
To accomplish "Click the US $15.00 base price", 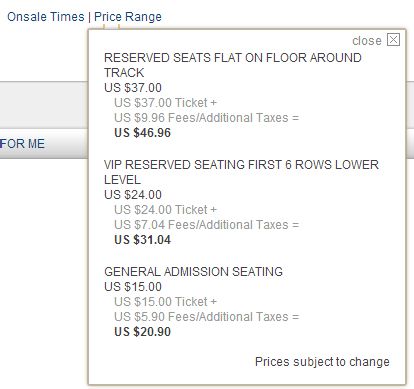I will click(x=133, y=287).
